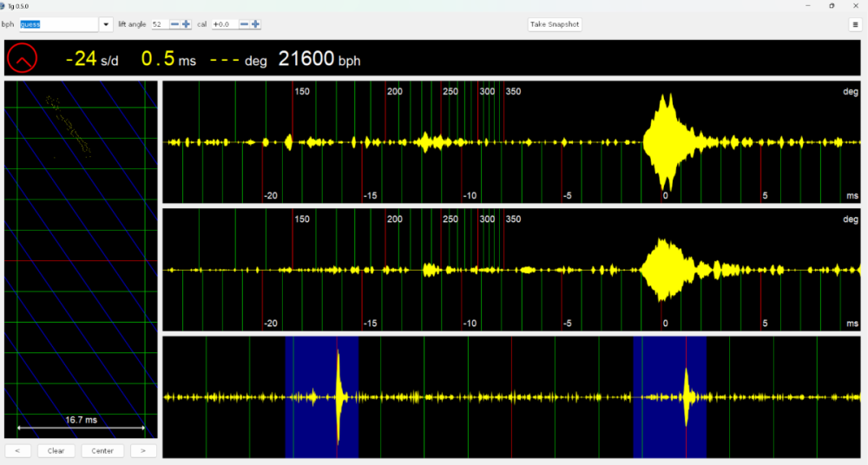
Task: Click the left arrow paperstrip button
Action: point(17,450)
